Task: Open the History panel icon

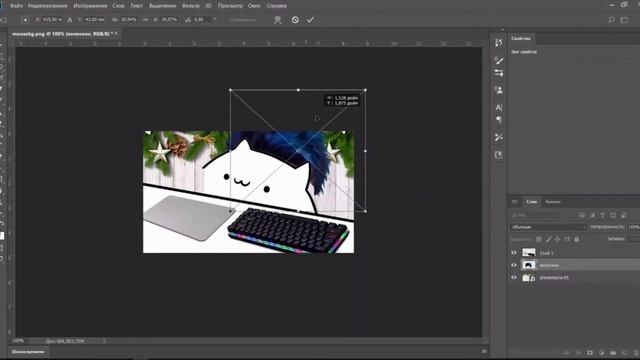Action: [498, 42]
